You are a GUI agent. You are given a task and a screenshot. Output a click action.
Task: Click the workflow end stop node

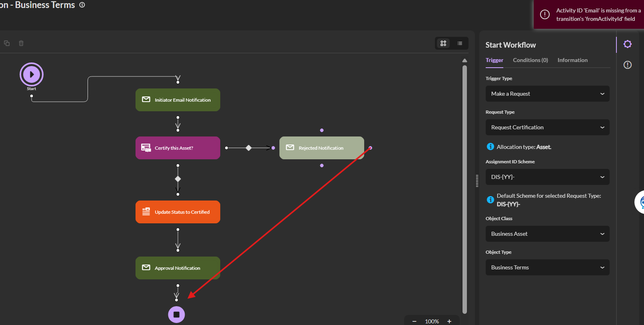176,315
